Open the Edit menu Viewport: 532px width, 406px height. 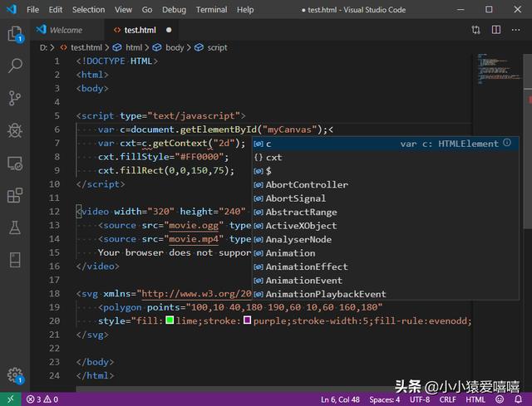56,9
